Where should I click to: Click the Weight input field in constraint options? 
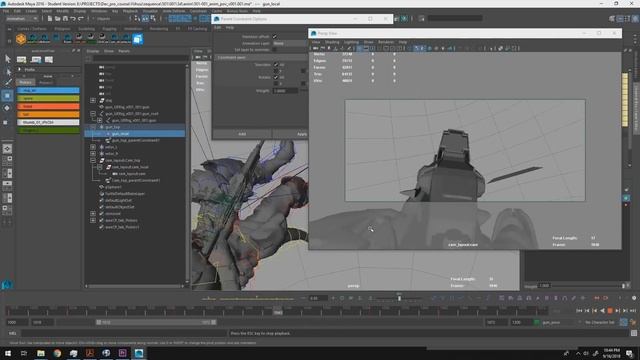(x=285, y=91)
